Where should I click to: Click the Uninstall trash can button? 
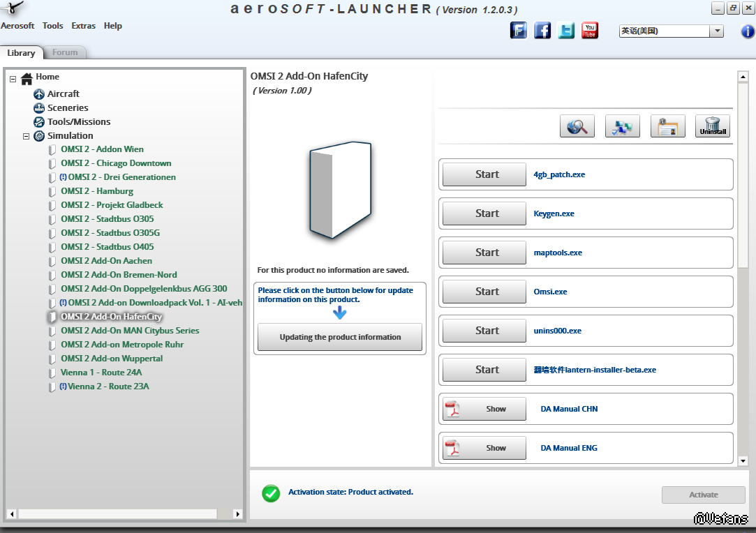pos(713,126)
